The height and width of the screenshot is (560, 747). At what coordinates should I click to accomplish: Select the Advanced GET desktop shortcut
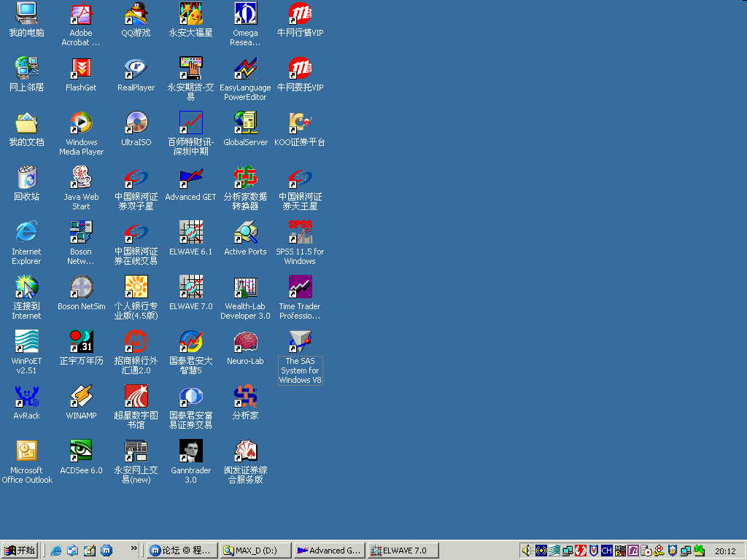[x=190, y=178]
